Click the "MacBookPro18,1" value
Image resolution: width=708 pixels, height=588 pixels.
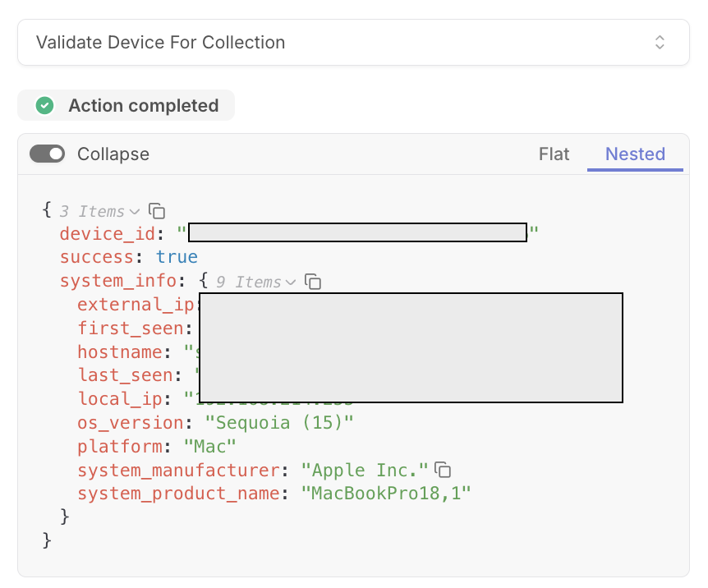tap(386, 494)
